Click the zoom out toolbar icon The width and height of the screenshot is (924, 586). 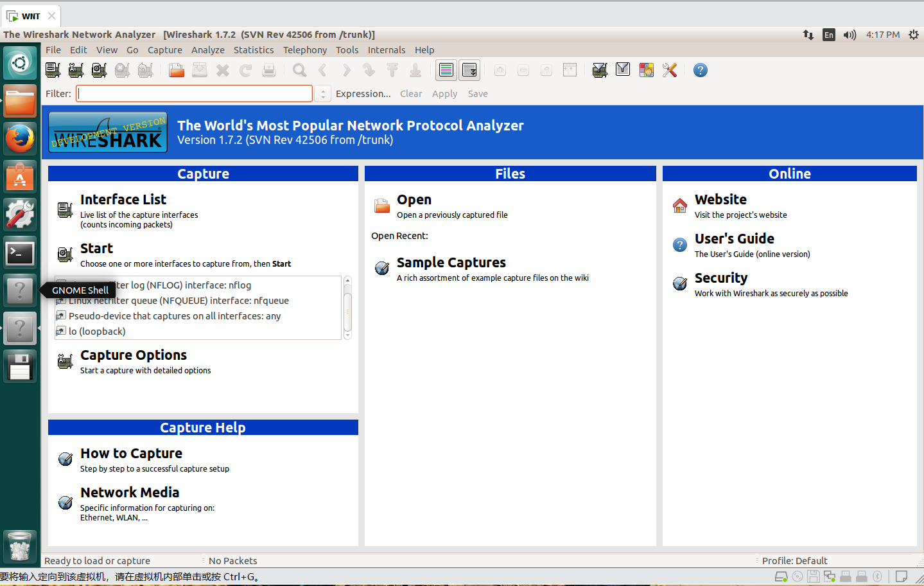523,70
